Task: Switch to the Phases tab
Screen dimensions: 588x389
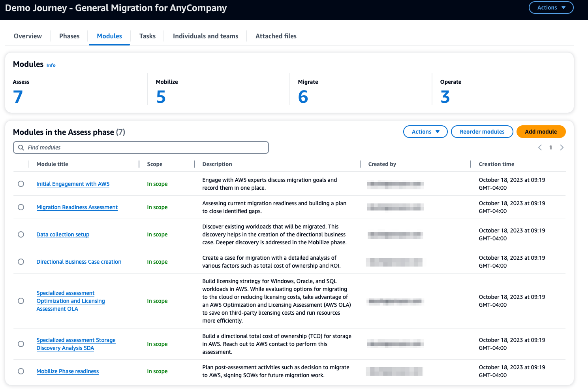Action: 69,36
